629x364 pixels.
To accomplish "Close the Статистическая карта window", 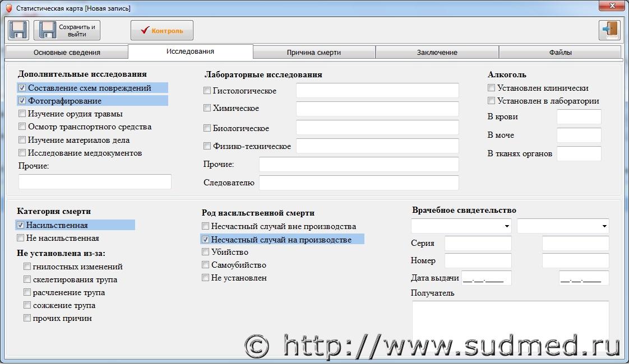I will coord(611,7).
